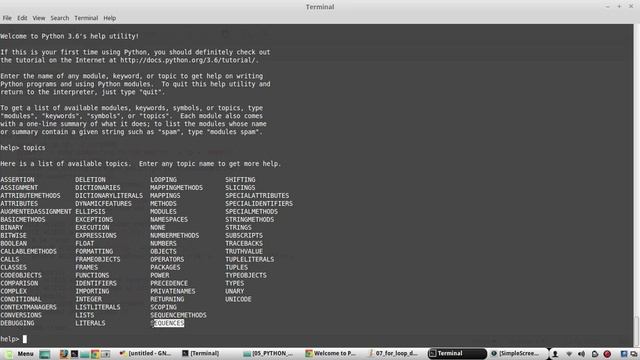Click the user account tray icon
Image resolution: width=640 pixels, height=360 pixels.
pos(555,354)
